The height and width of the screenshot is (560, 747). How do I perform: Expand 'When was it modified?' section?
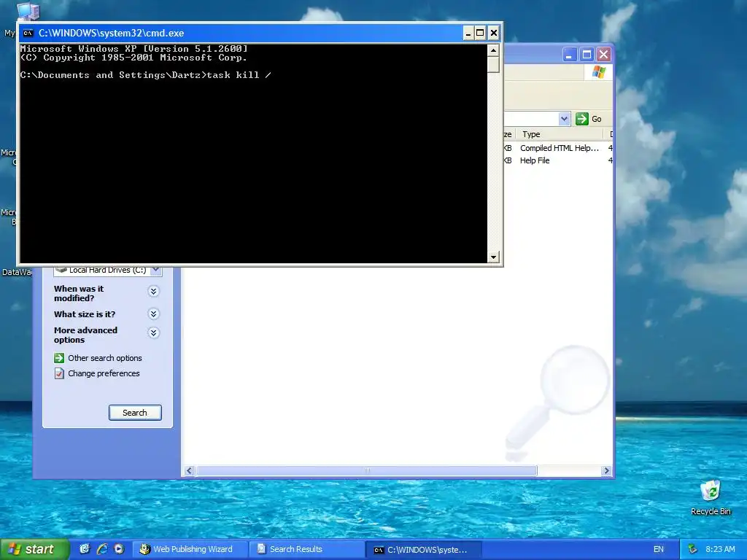coord(153,292)
